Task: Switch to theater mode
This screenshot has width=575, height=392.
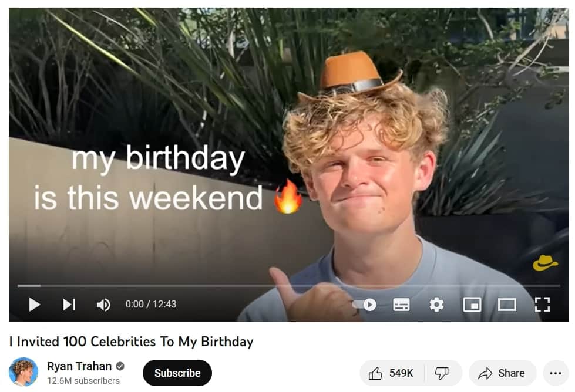Action: coord(507,305)
